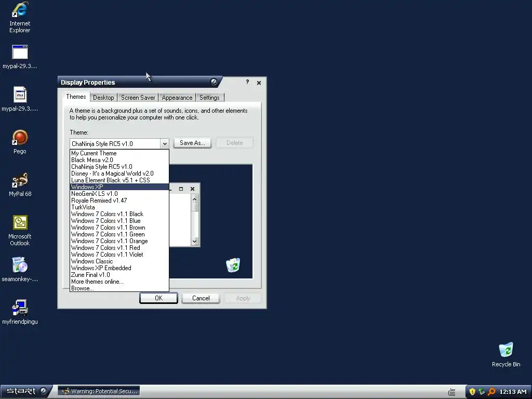Screen dimensions: 532x399
Task: Choose Windows 7 Colors v1.1 Green
Action: point(119,234)
